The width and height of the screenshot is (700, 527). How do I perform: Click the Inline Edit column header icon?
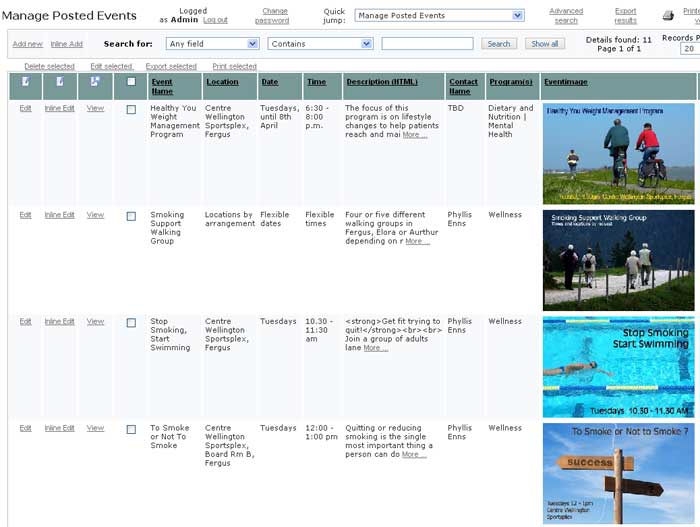point(60,81)
